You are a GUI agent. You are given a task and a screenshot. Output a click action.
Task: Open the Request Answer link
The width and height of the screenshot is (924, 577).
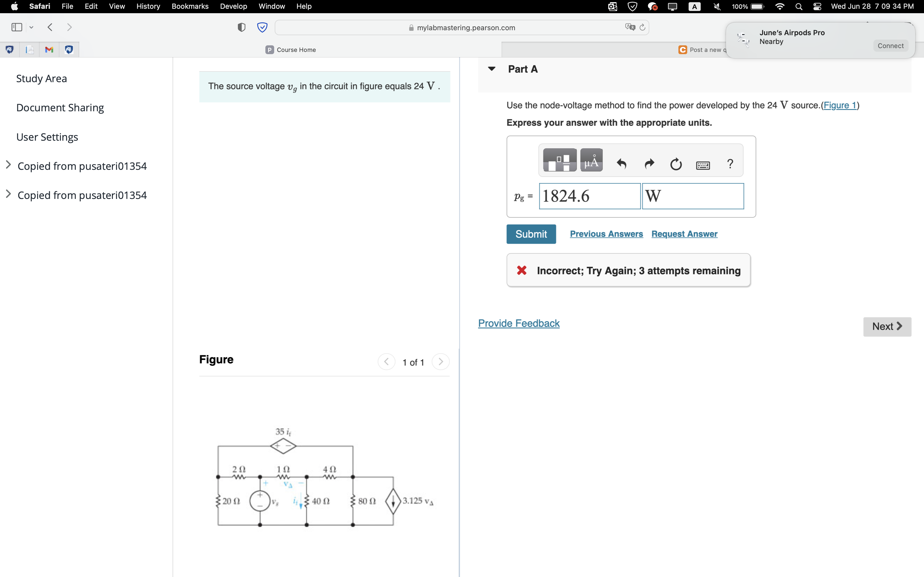point(684,234)
